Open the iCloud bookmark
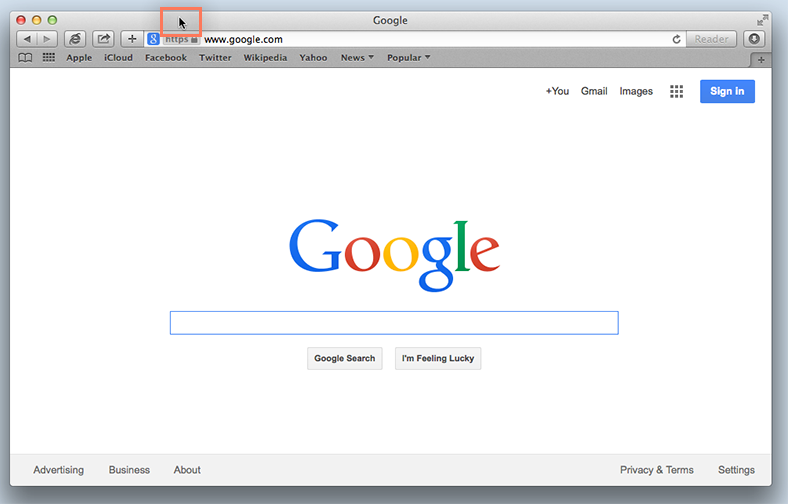This screenshot has width=788, height=504. [118, 58]
